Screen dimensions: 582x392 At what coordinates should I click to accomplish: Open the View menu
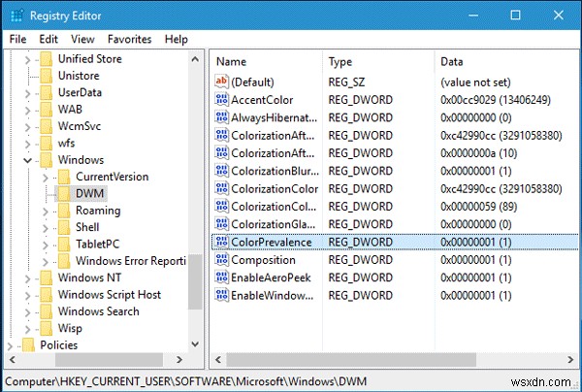point(82,39)
